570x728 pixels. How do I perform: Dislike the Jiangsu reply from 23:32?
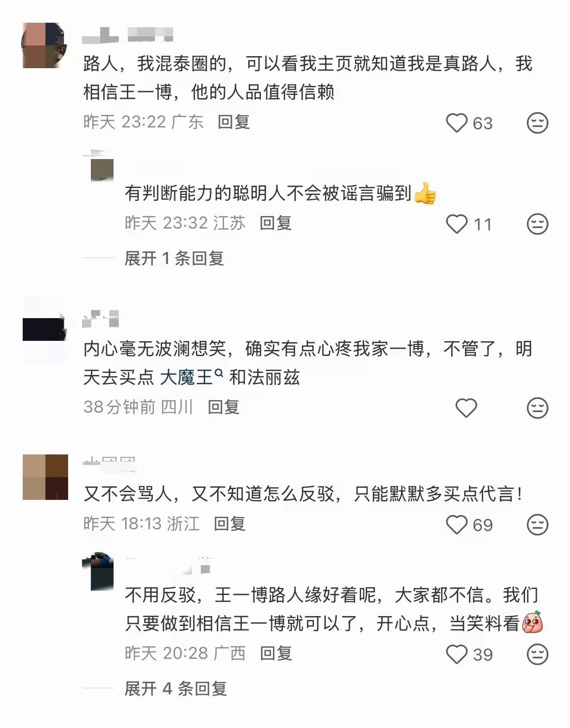point(537,224)
